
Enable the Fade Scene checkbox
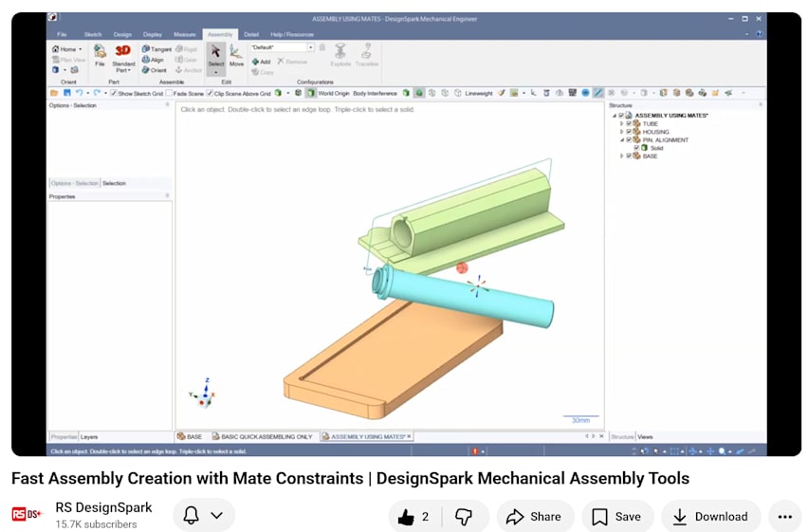pos(169,93)
